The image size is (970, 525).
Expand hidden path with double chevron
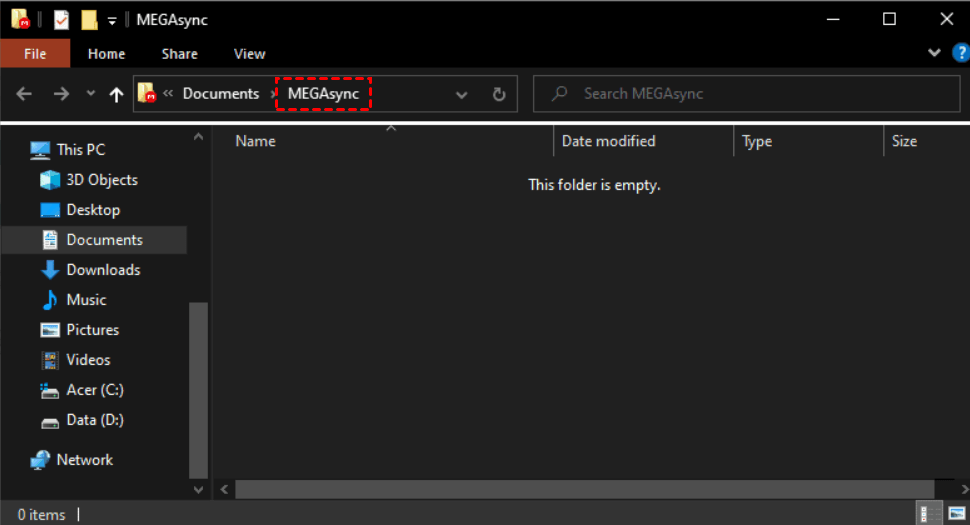click(168, 93)
